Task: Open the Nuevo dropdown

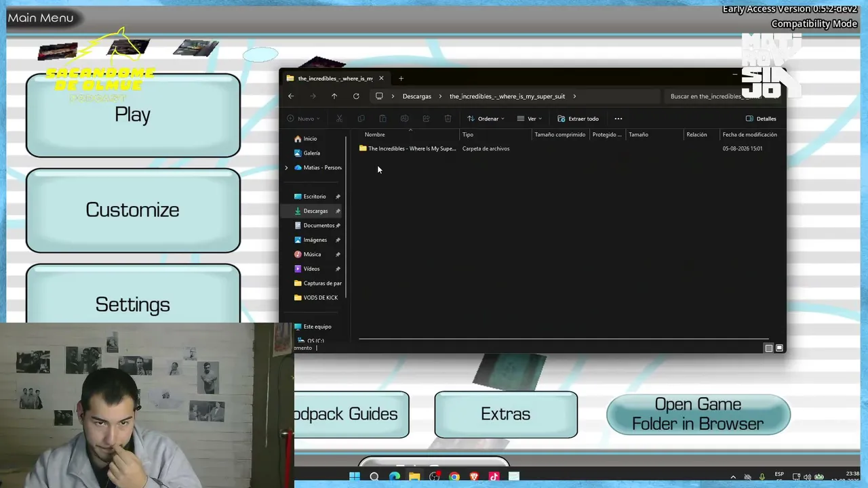Action: (303, 119)
